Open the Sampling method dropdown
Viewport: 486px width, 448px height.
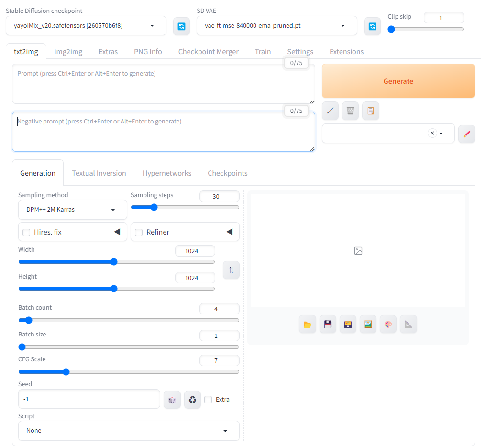(x=73, y=210)
